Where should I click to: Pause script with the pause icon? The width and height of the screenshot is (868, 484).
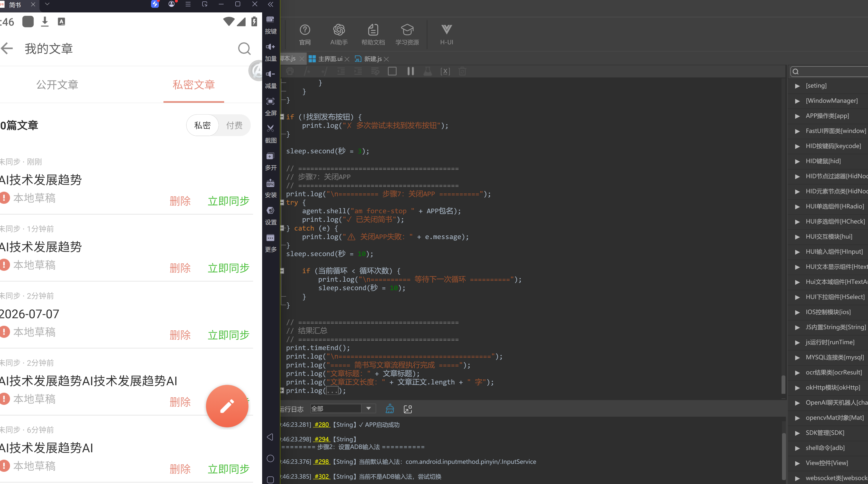pos(410,71)
